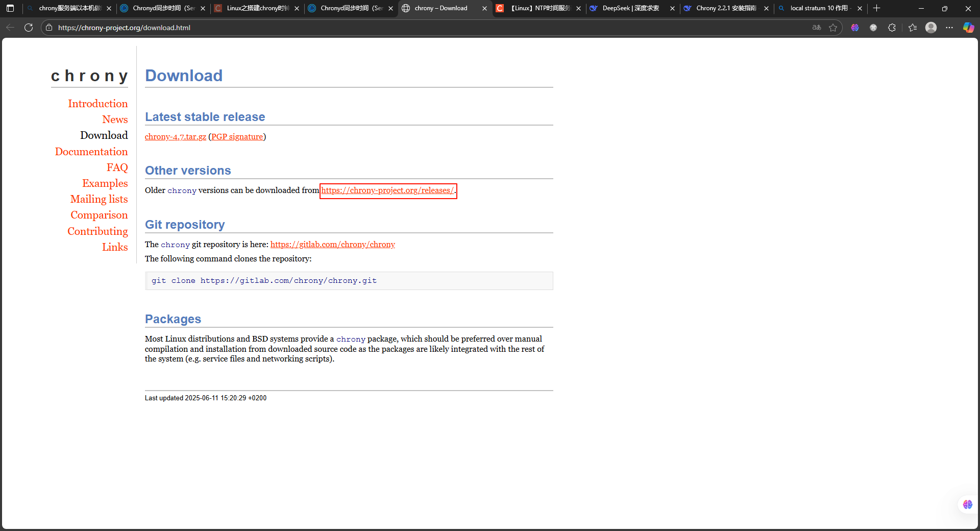Screen dimensions: 980x531
Task: Open the Documentation link
Action: click(x=91, y=152)
